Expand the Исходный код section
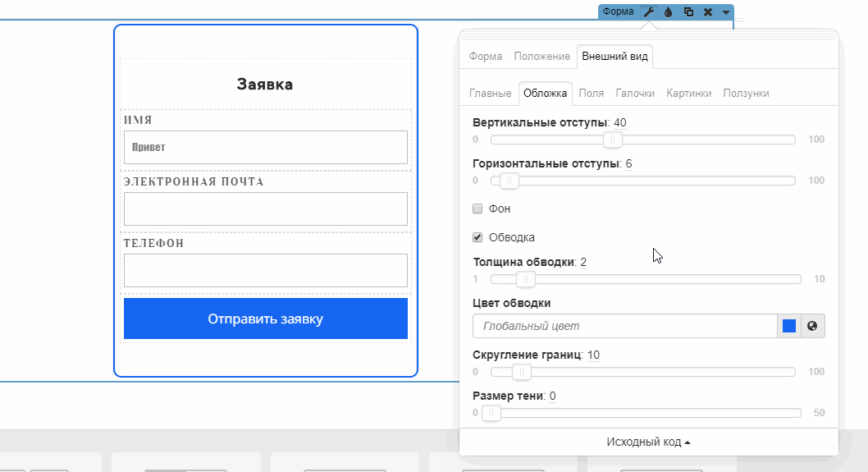868x472 pixels. pyautogui.click(x=648, y=442)
